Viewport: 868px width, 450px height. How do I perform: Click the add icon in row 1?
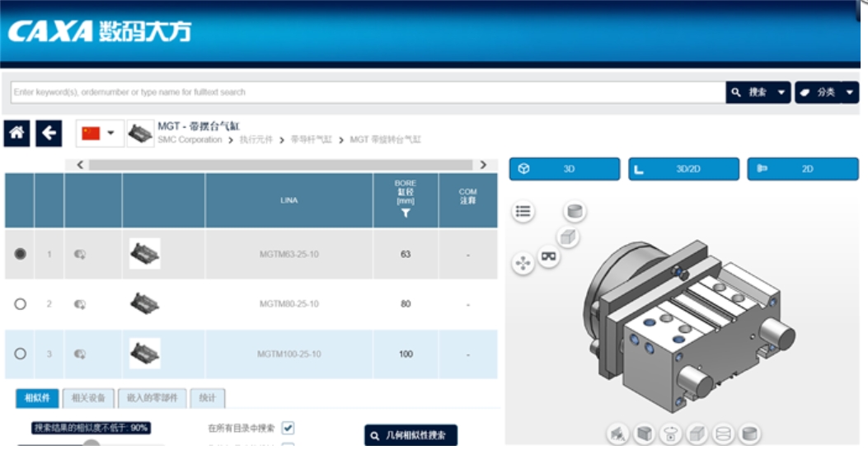(x=80, y=255)
